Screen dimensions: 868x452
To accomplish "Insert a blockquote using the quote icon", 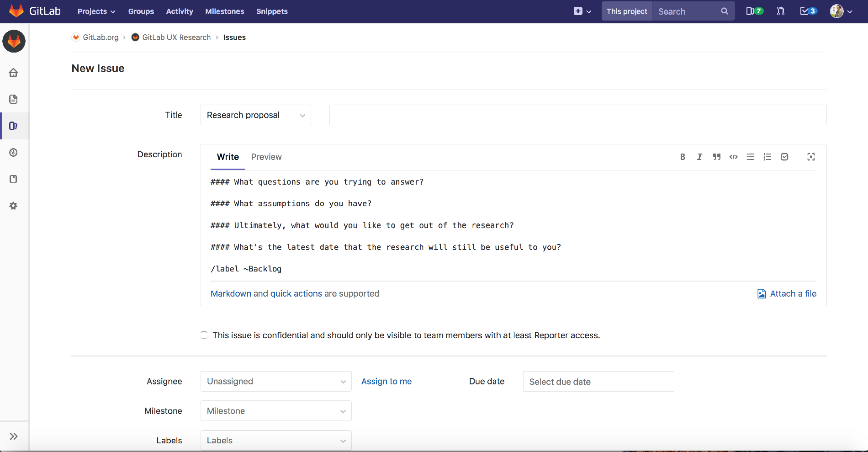I will (x=716, y=157).
